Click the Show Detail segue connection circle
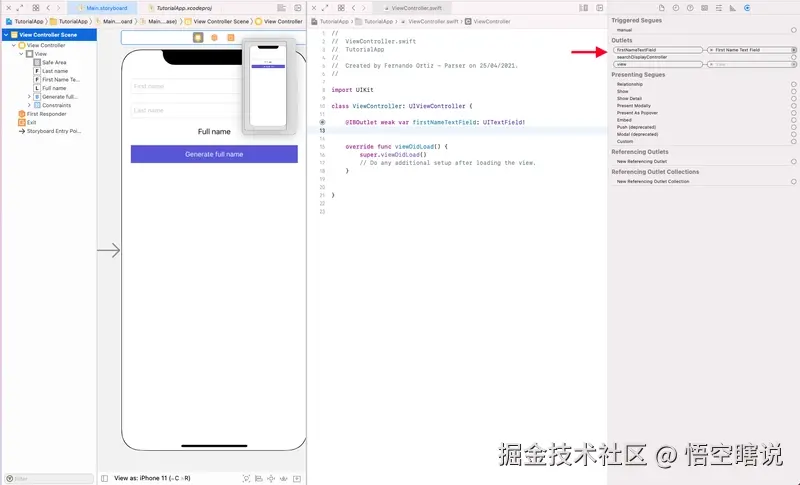Screen dimensions: 800x485 click(794, 99)
